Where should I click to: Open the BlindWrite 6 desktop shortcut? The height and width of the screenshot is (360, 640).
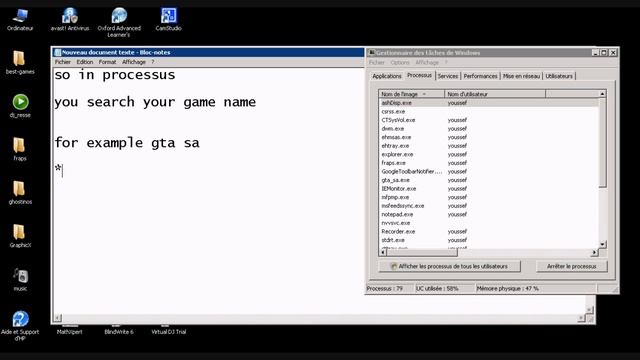(x=119, y=331)
